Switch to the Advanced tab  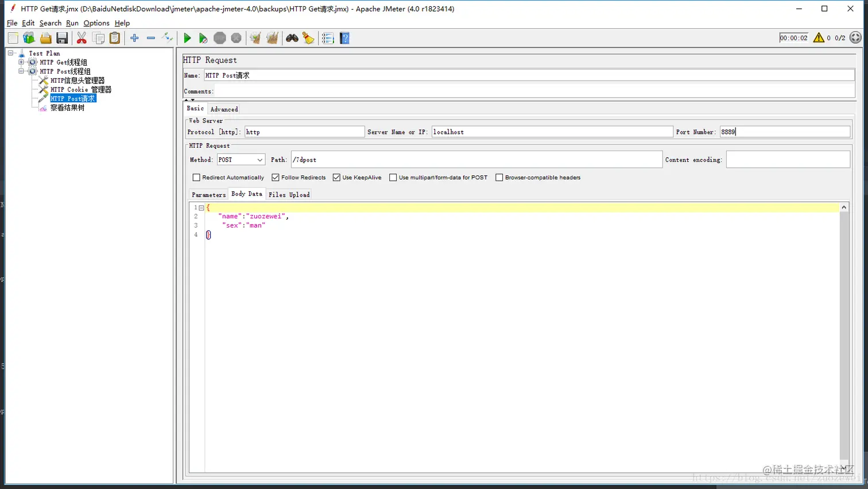coord(224,109)
